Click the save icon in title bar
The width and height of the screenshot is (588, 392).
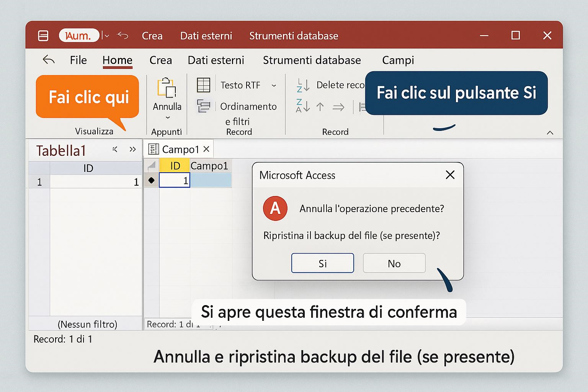coord(43,36)
